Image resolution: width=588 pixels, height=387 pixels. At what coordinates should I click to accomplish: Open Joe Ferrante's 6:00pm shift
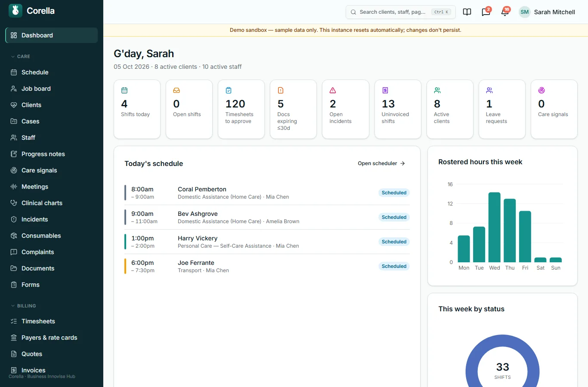267,266
